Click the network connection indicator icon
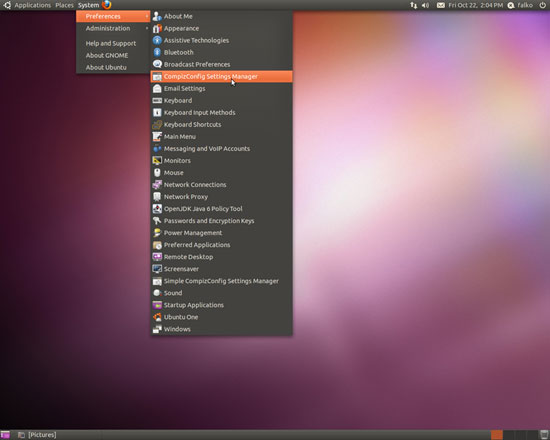This screenshot has width=550, height=440. (x=414, y=5)
